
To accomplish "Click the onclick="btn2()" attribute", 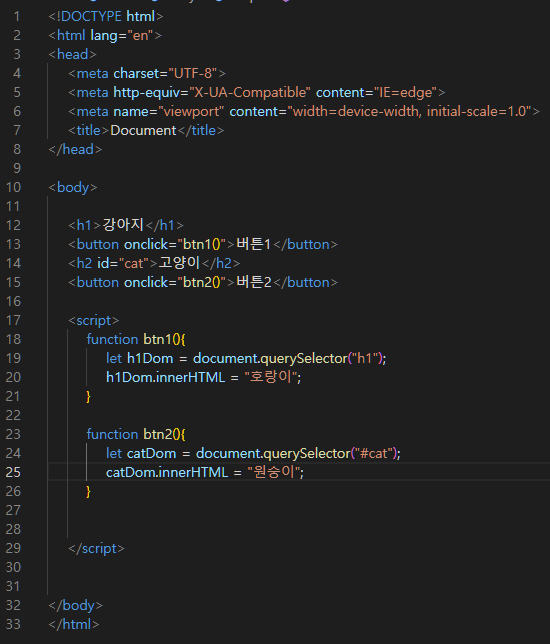I will (175, 283).
